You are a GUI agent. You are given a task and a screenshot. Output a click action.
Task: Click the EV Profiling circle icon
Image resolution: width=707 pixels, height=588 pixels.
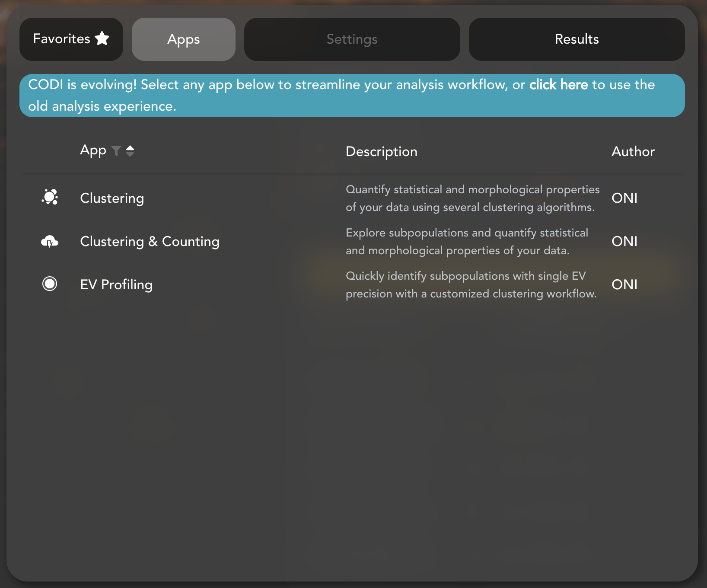tap(50, 284)
